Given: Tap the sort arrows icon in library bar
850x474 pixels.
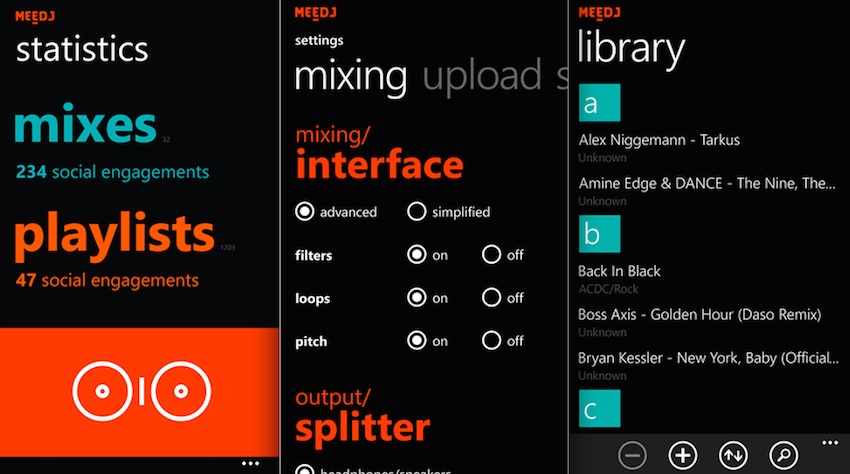Looking at the screenshot, I should (733, 456).
